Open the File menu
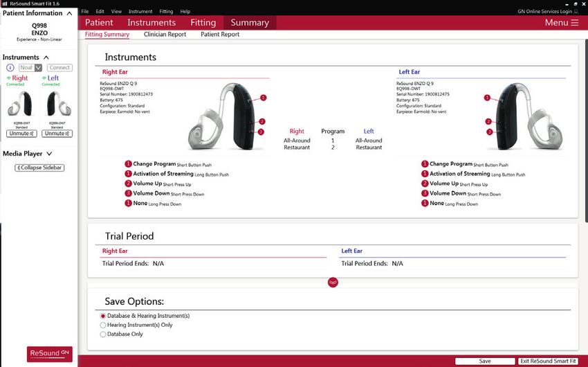Viewport: 588px width, 367px height. (x=85, y=12)
